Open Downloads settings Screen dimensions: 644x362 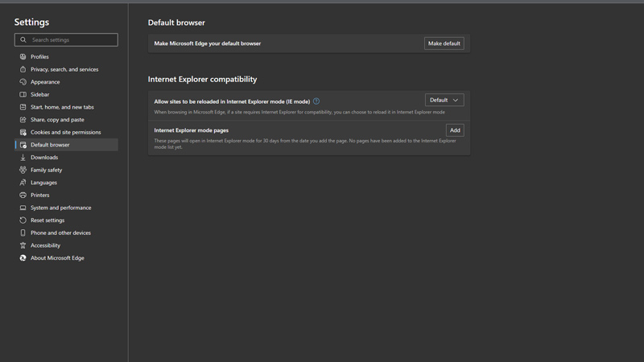point(66,157)
